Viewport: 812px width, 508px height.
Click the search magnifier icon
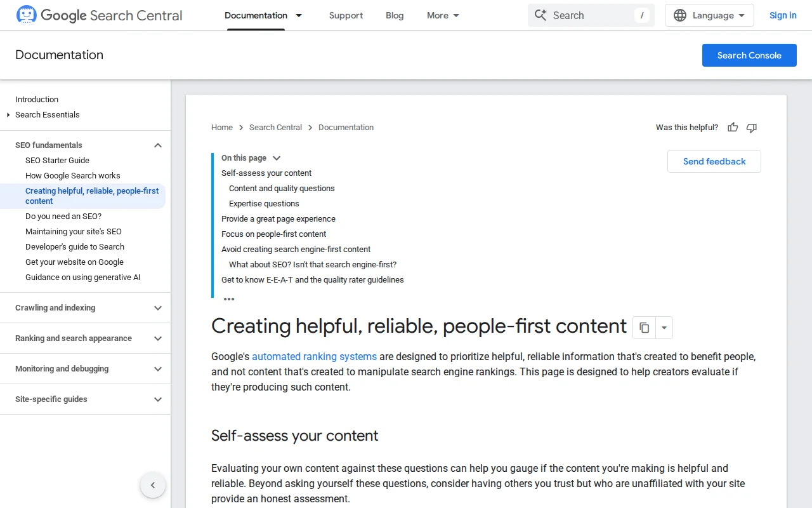(540, 15)
